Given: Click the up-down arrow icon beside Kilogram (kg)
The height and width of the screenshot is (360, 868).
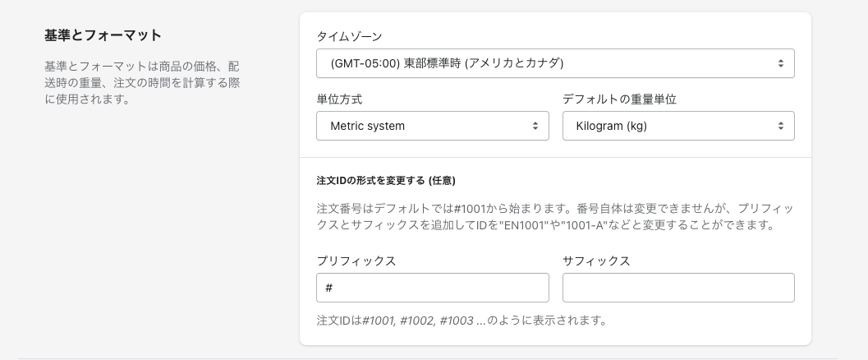Looking at the screenshot, I should (x=780, y=126).
